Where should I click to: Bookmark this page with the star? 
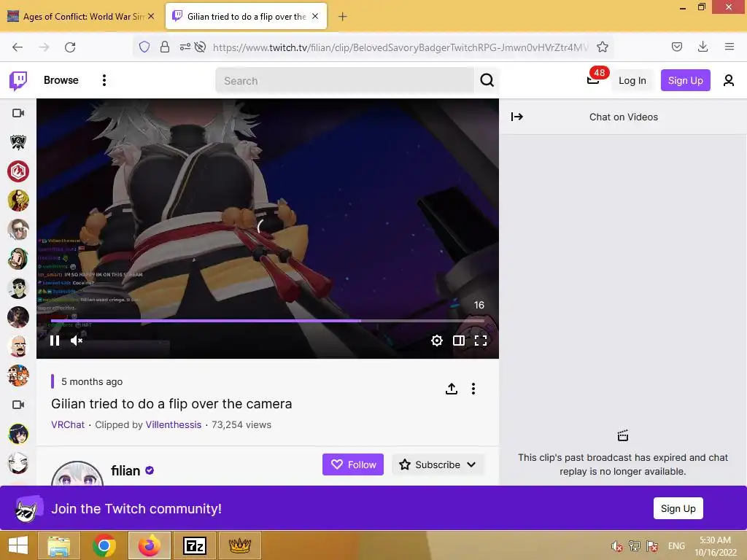pyautogui.click(x=603, y=47)
